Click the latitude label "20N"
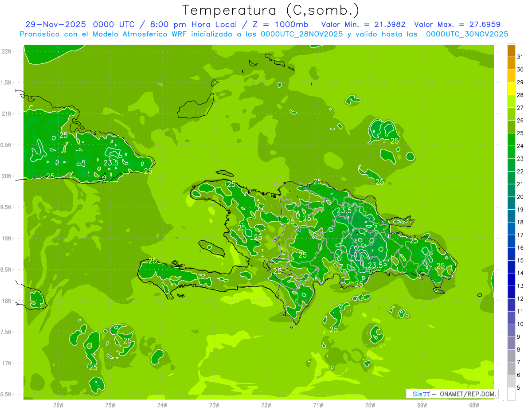Viewport: 532px width, 411px height. [x=7, y=176]
